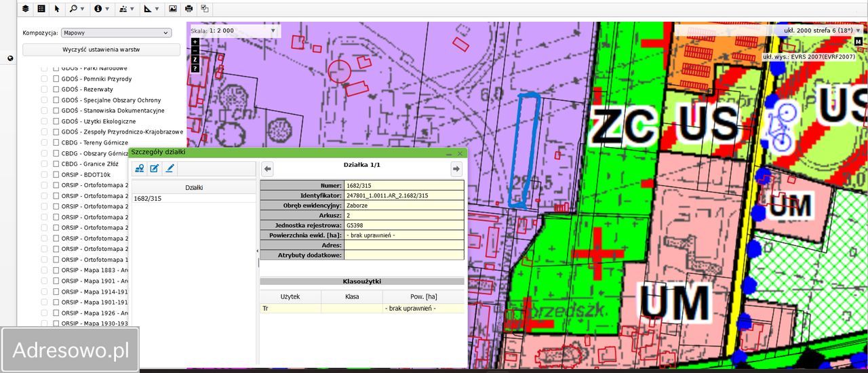868x373 pixels.
Task: Zoom in with the map plus button
Action: pyautogui.click(x=195, y=42)
